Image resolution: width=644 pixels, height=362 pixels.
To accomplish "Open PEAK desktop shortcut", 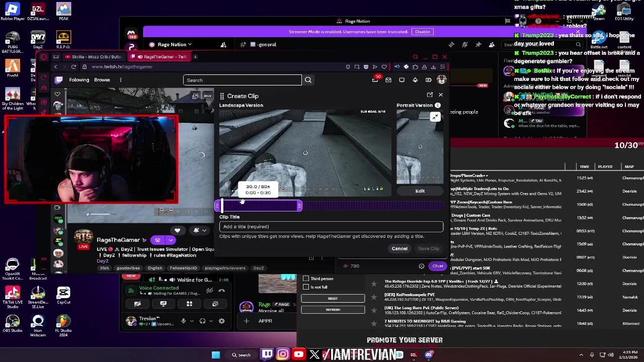I will coord(63,12).
